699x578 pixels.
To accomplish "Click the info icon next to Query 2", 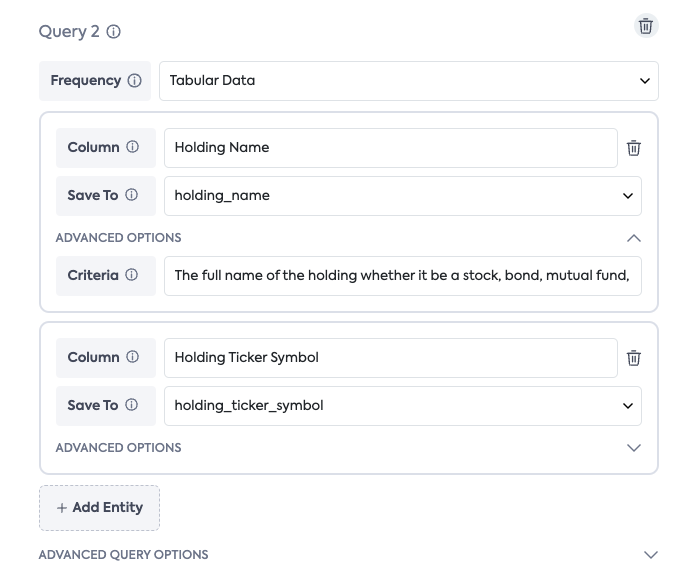I will pos(114,32).
